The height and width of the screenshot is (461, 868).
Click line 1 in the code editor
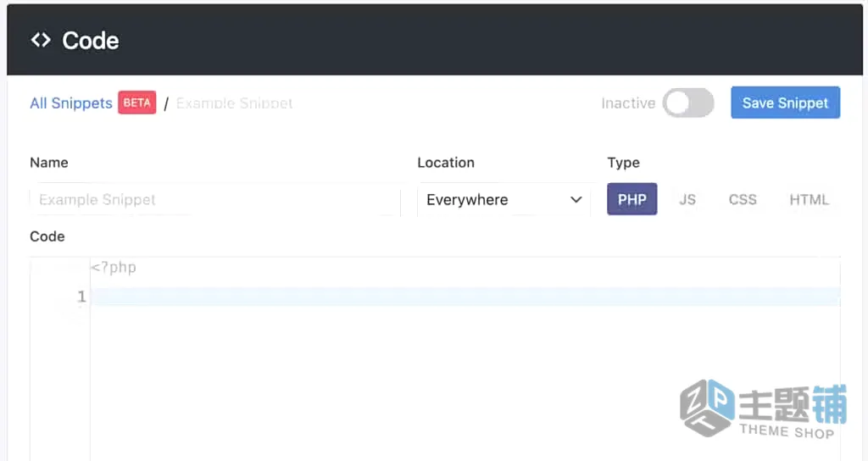[465, 297]
